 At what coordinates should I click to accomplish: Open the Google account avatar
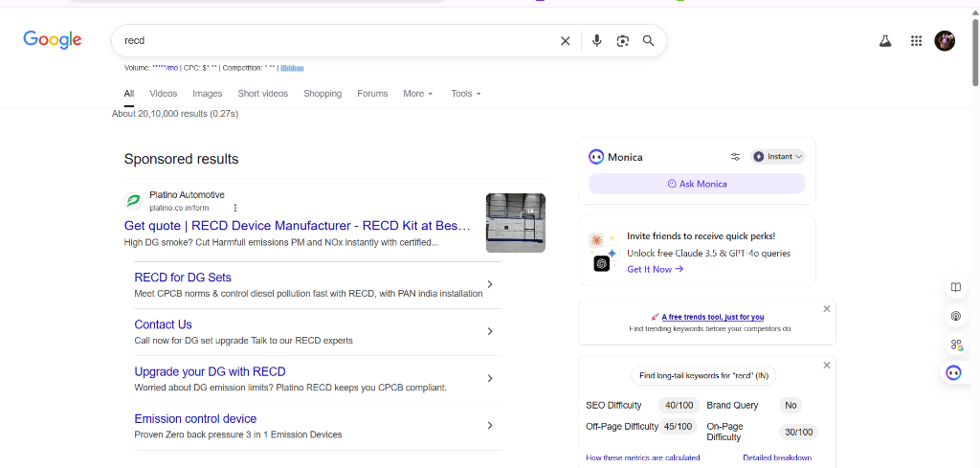tap(945, 40)
